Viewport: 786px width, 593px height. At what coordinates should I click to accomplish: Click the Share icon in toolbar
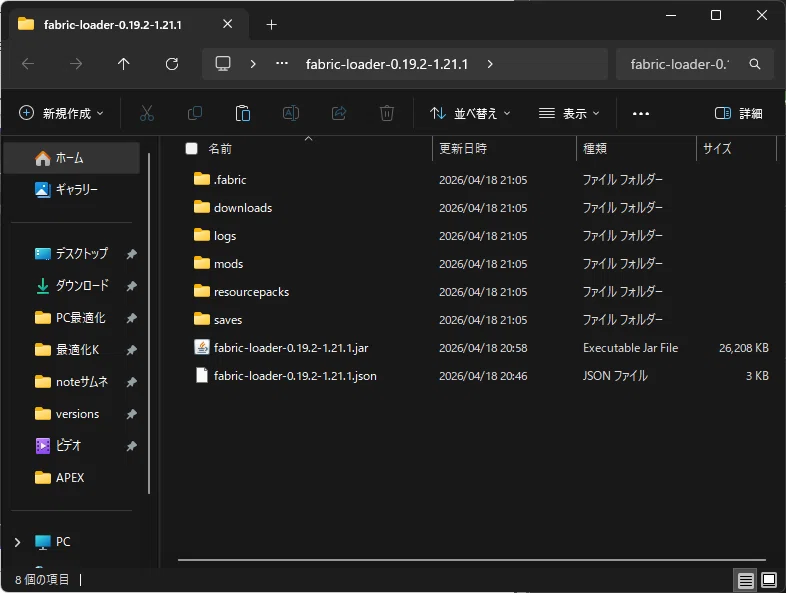[339, 113]
